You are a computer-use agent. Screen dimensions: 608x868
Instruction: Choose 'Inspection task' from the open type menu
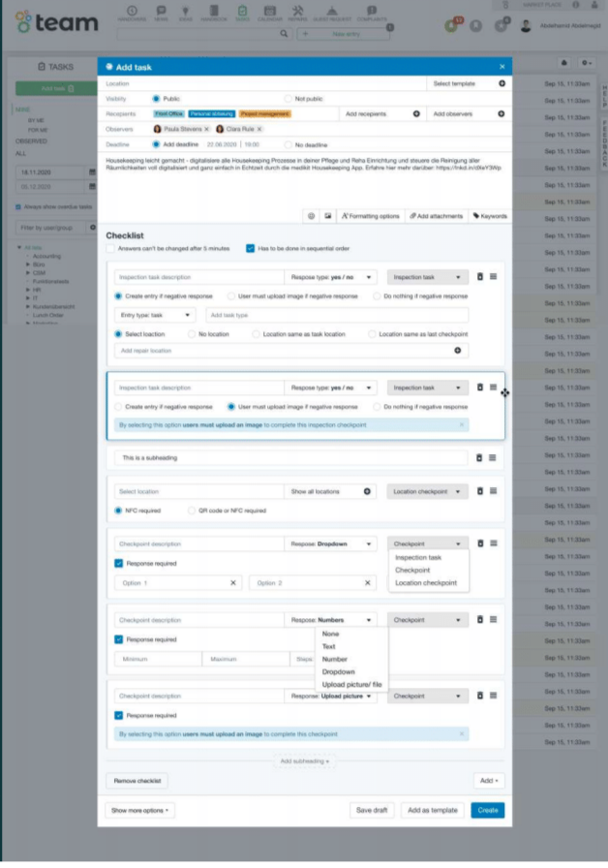click(418, 557)
